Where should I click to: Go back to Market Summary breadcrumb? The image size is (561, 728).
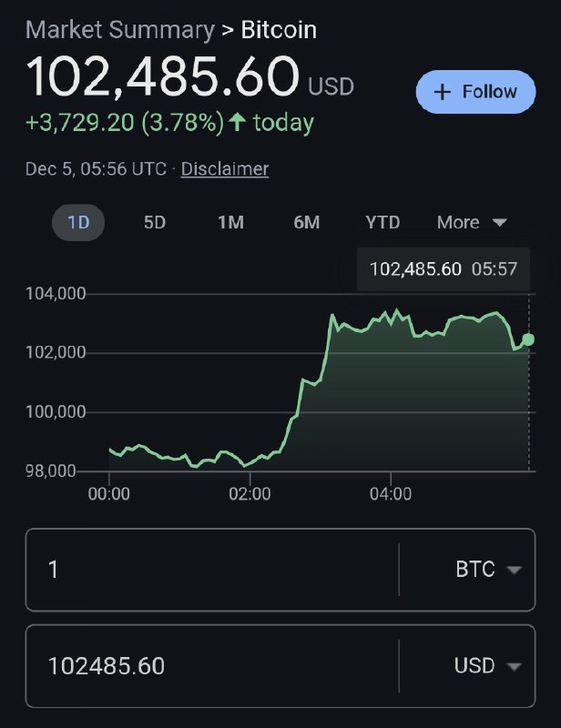tap(120, 30)
